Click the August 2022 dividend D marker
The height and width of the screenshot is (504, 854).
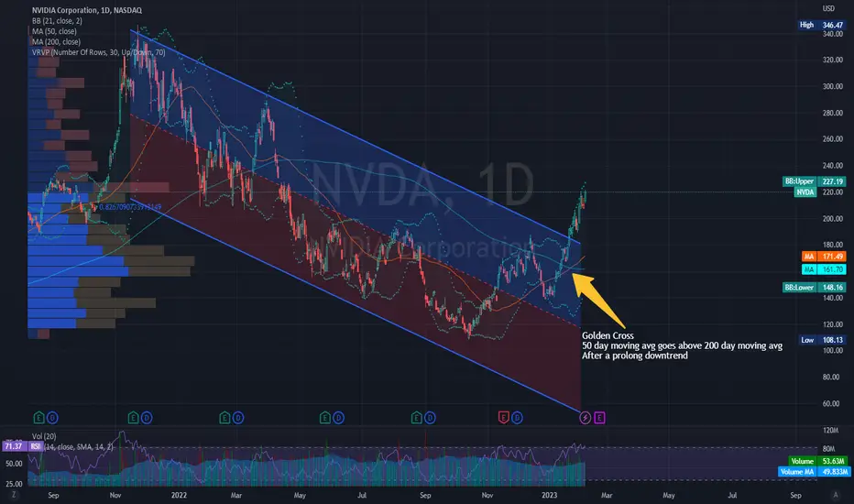click(430, 418)
